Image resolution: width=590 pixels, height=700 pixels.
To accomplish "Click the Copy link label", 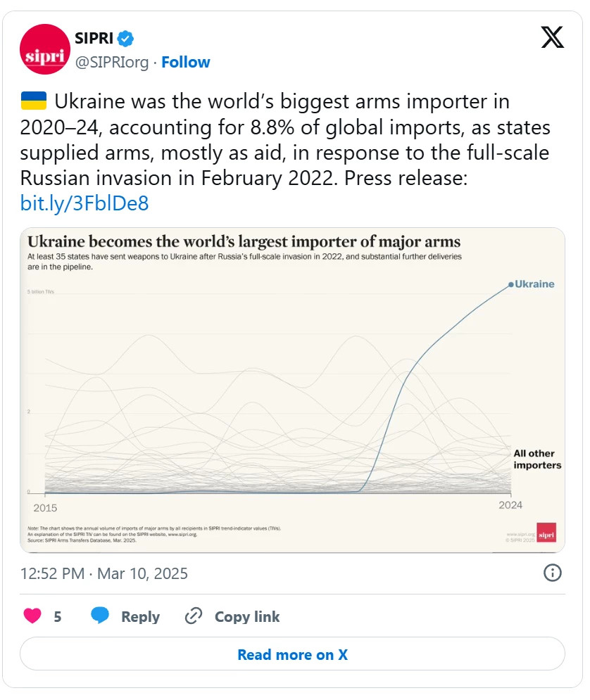I will click(x=247, y=616).
